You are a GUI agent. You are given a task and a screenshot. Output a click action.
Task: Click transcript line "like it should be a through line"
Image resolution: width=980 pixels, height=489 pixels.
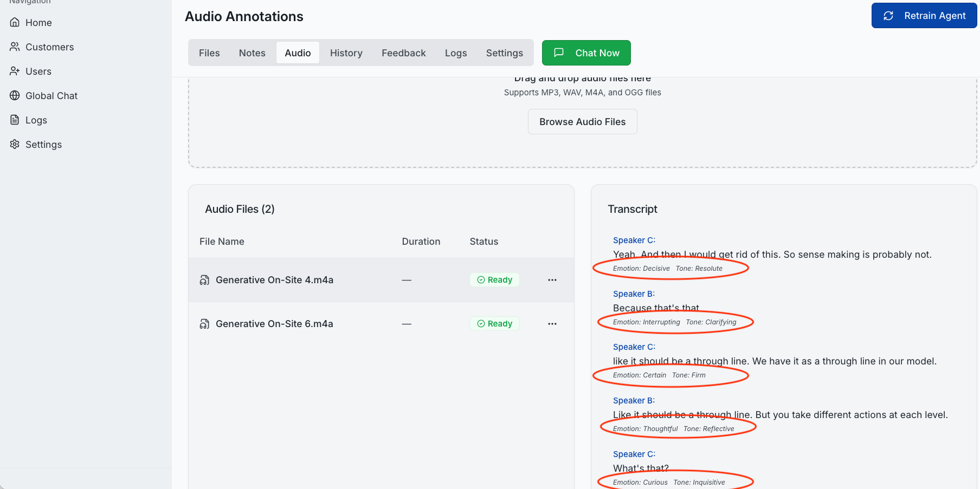click(x=775, y=361)
